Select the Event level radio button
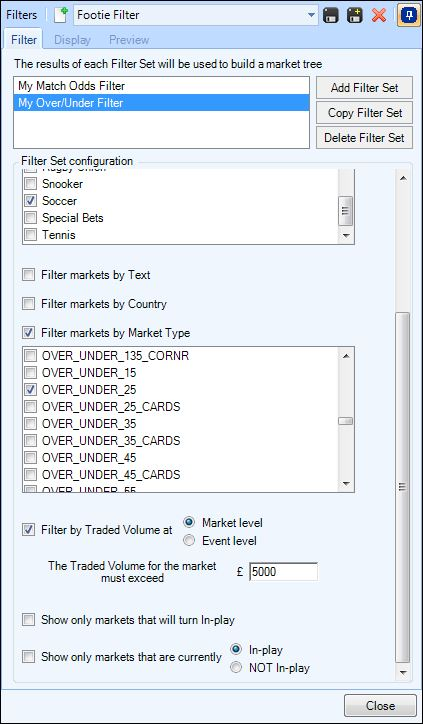The image size is (423, 724). [189, 541]
